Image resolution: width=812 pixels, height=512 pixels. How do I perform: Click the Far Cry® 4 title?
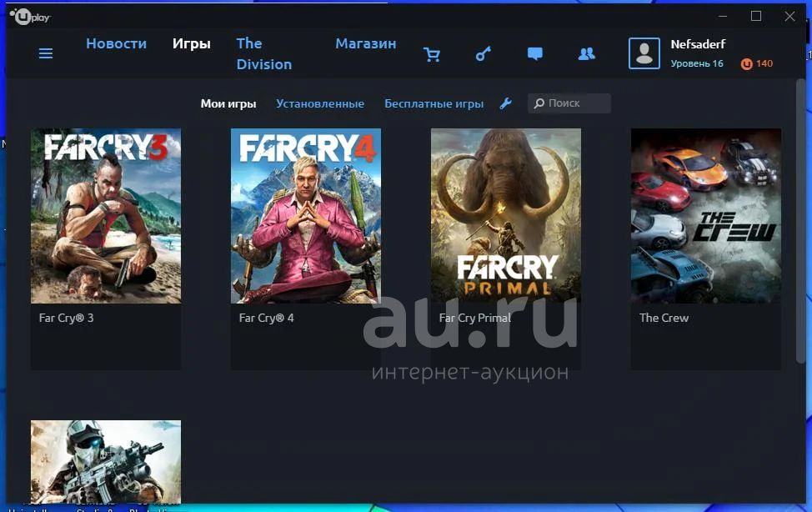266,319
